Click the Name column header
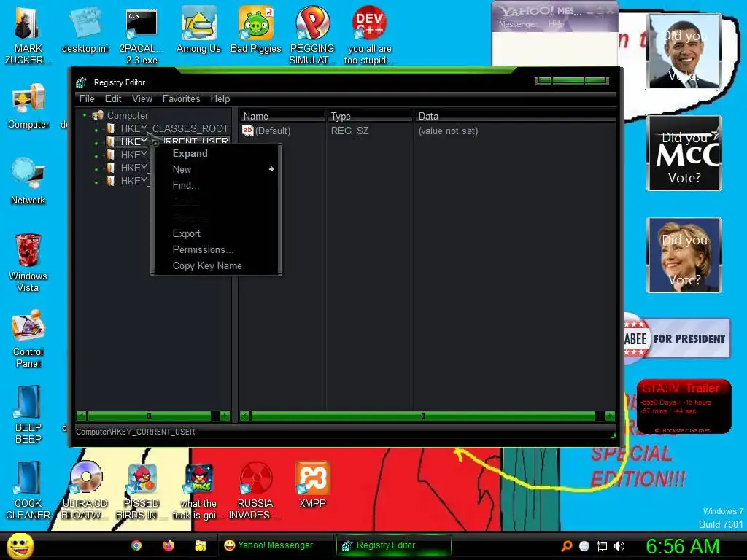Image resolution: width=747 pixels, height=560 pixels. click(282, 116)
